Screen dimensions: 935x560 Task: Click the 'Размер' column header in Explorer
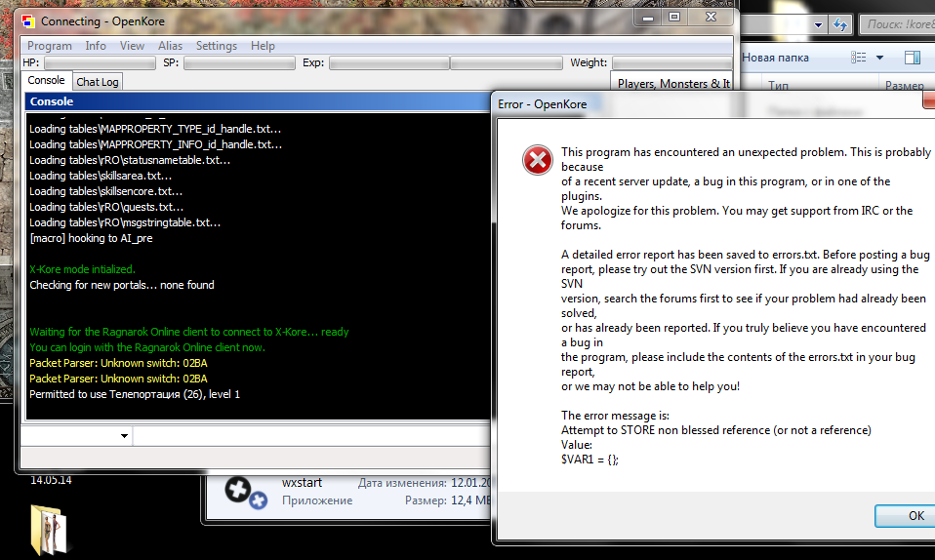pyautogui.click(x=905, y=85)
